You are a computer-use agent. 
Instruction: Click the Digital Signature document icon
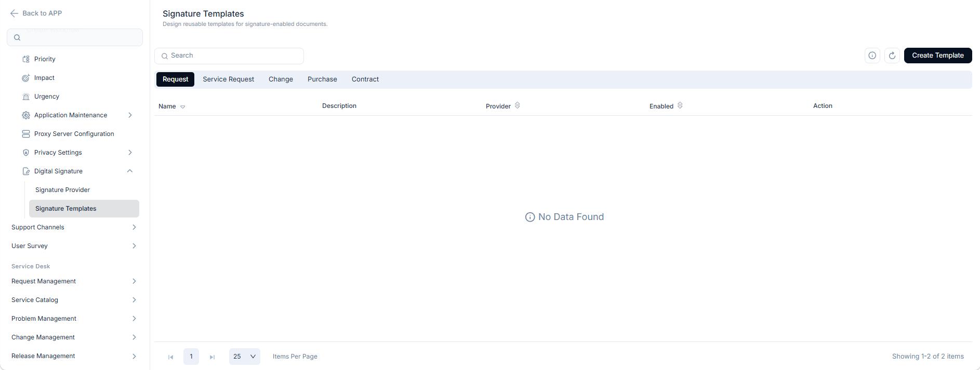click(x=26, y=171)
